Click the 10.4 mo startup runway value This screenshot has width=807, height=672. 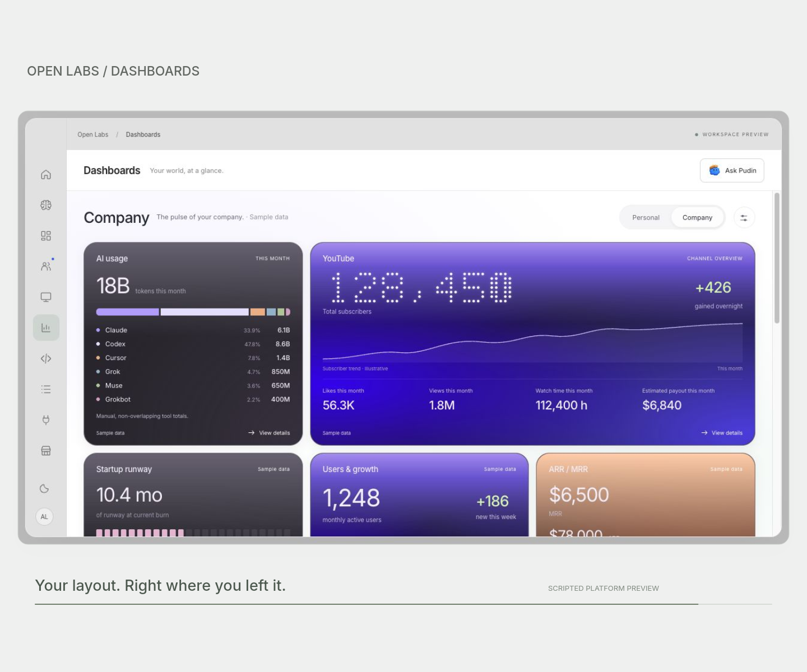(129, 495)
